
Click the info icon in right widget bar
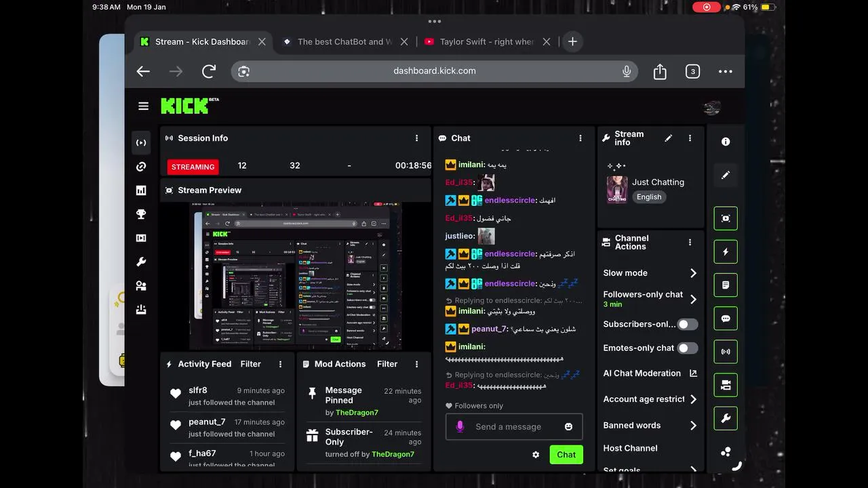pyautogui.click(x=726, y=142)
